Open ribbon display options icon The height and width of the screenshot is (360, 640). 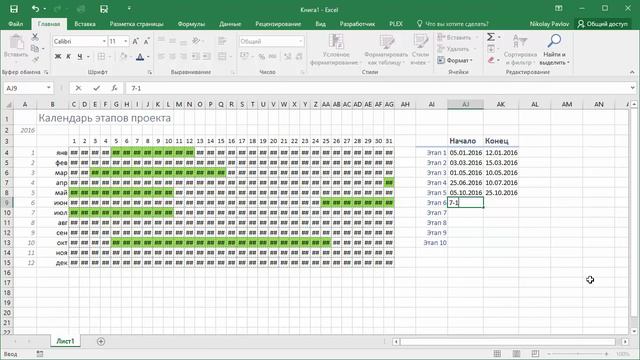click(x=558, y=9)
